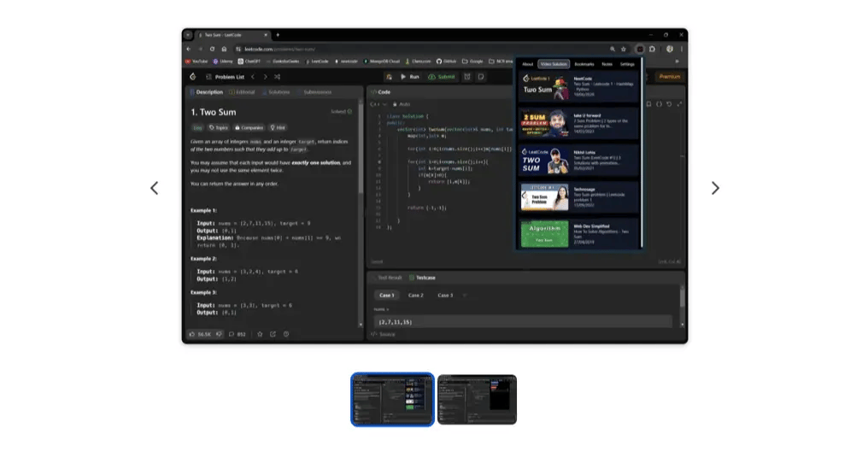The height and width of the screenshot is (457, 868).
Task: Click the thumbs-down dislike icon
Action: click(220, 334)
